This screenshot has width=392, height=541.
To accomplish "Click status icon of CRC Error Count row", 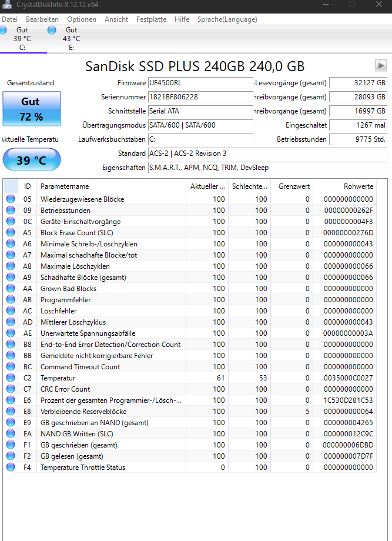I will [11, 389].
